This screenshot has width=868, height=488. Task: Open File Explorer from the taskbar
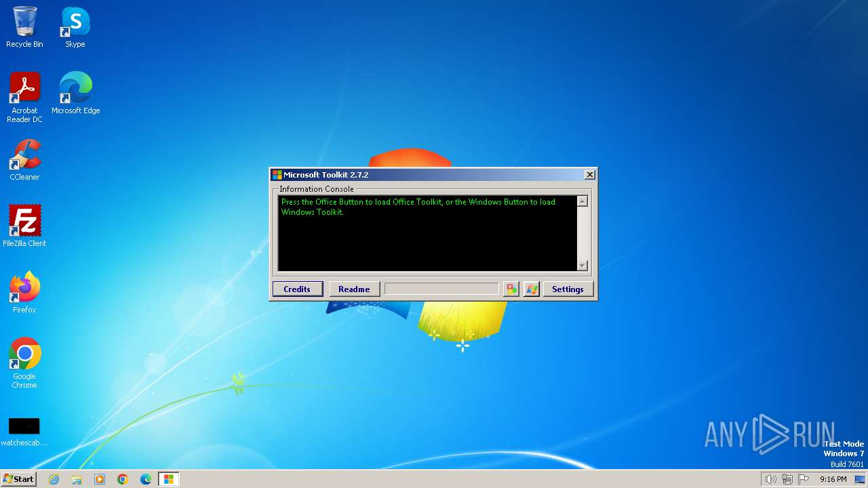pos(77,479)
